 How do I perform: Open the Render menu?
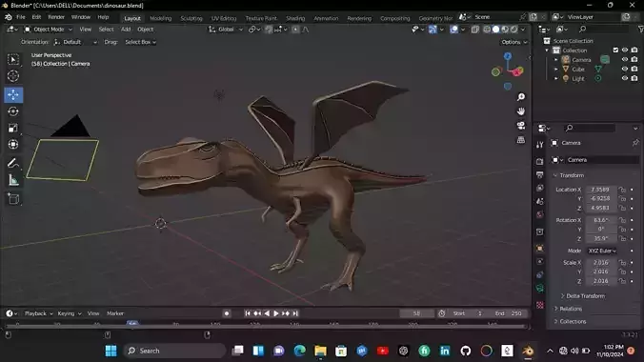click(56, 17)
